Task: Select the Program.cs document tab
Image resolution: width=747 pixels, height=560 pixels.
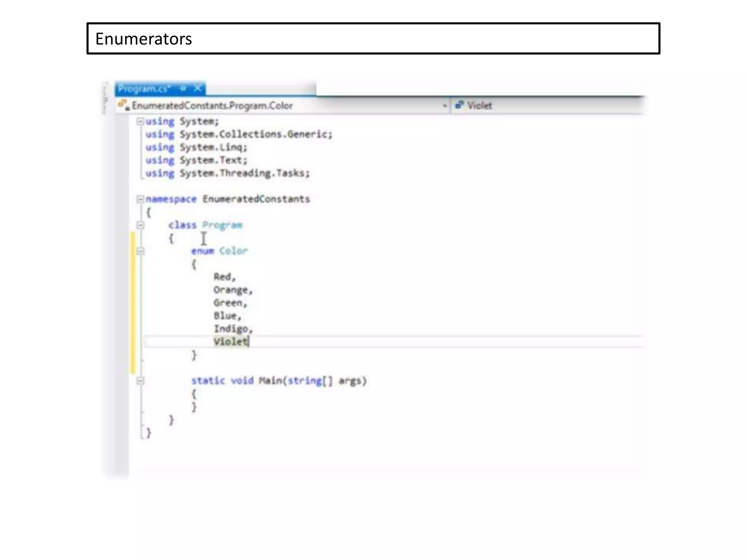Action: coord(144,89)
